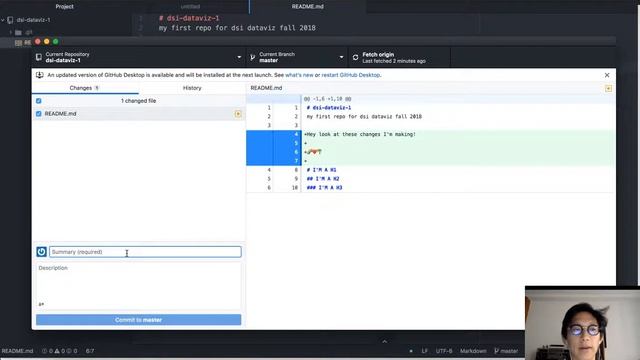640x360 pixels.
Task: Open the what's new link
Action: click(299, 75)
